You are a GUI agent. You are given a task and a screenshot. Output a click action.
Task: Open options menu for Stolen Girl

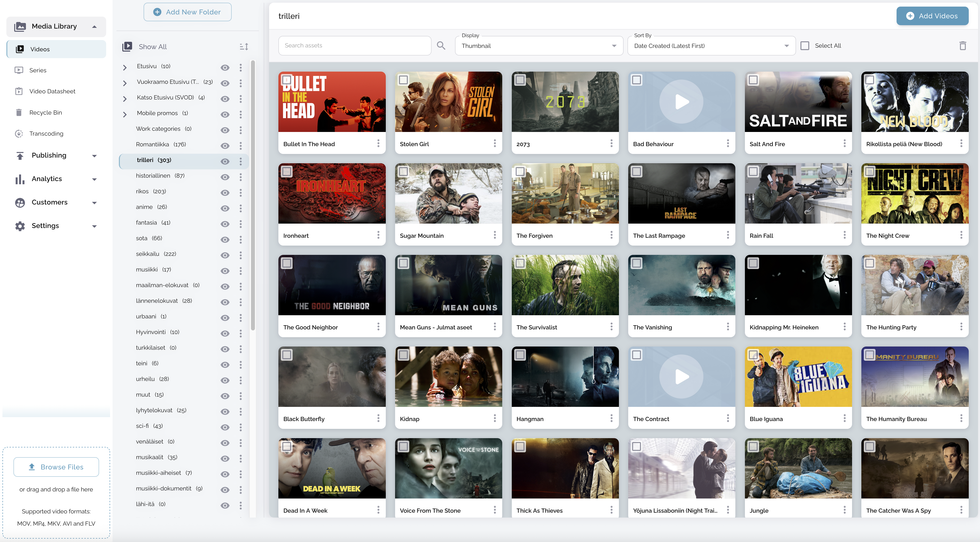(x=495, y=143)
